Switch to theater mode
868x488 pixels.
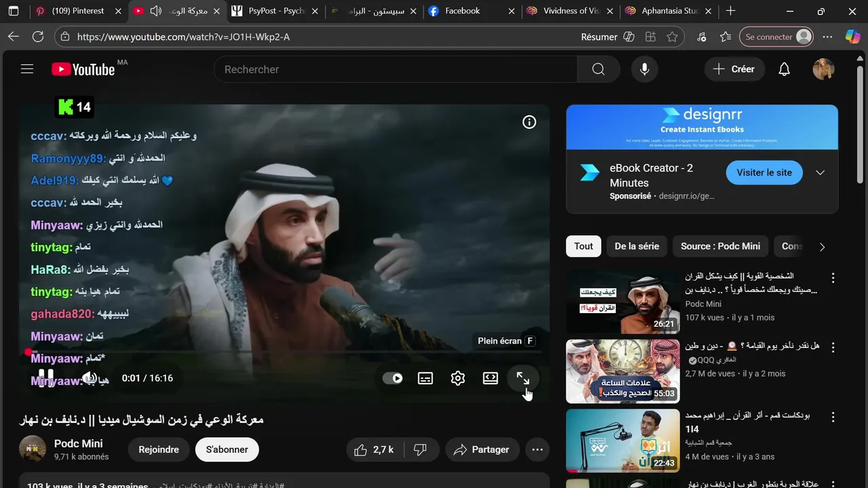click(490, 378)
